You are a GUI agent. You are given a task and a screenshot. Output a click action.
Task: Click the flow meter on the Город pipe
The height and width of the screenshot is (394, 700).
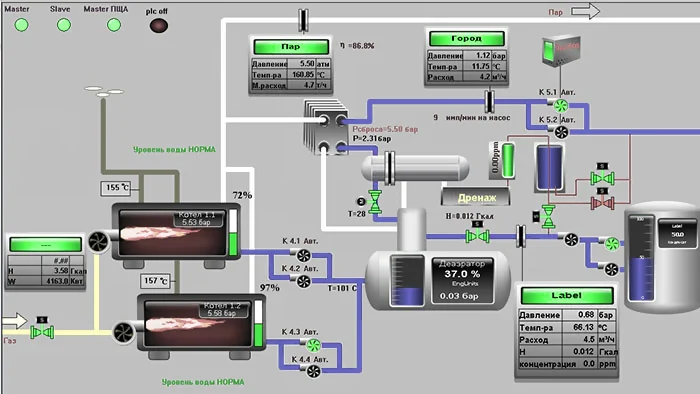pos(490,102)
